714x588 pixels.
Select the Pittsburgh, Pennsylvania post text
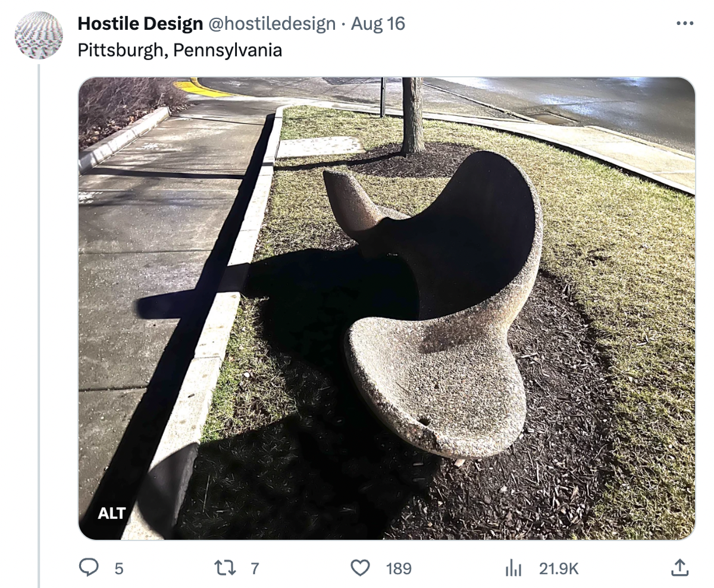(x=180, y=50)
